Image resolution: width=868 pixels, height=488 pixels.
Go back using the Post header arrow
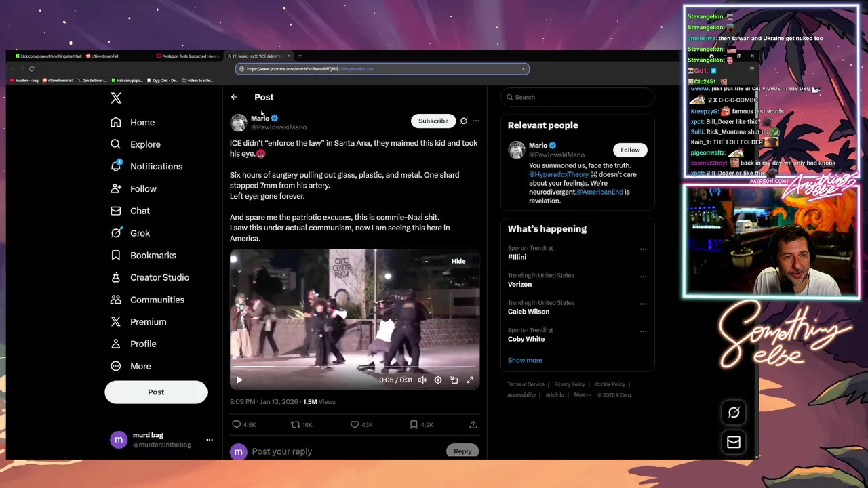pos(234,97)
